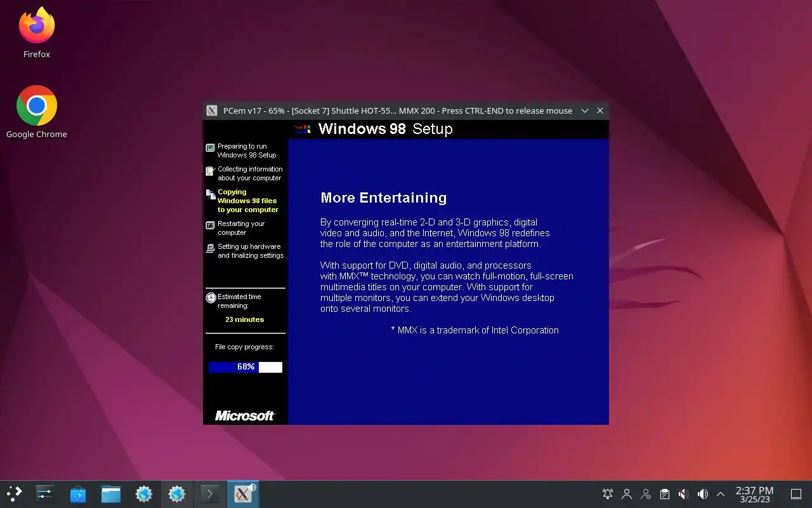Screen dimensions: 812x508
Task: Click Setting up hardware and finalizing text
Action: pos(251,251)
